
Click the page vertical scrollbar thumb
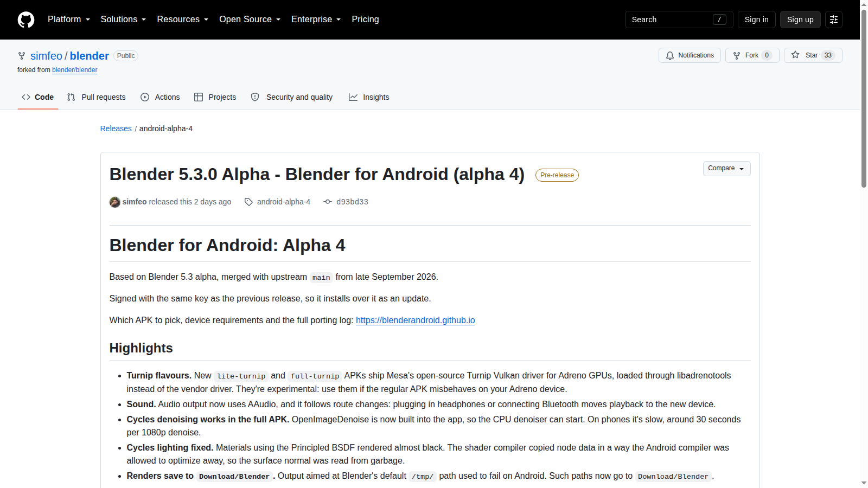pyautogui.click(x=864, y=98)
